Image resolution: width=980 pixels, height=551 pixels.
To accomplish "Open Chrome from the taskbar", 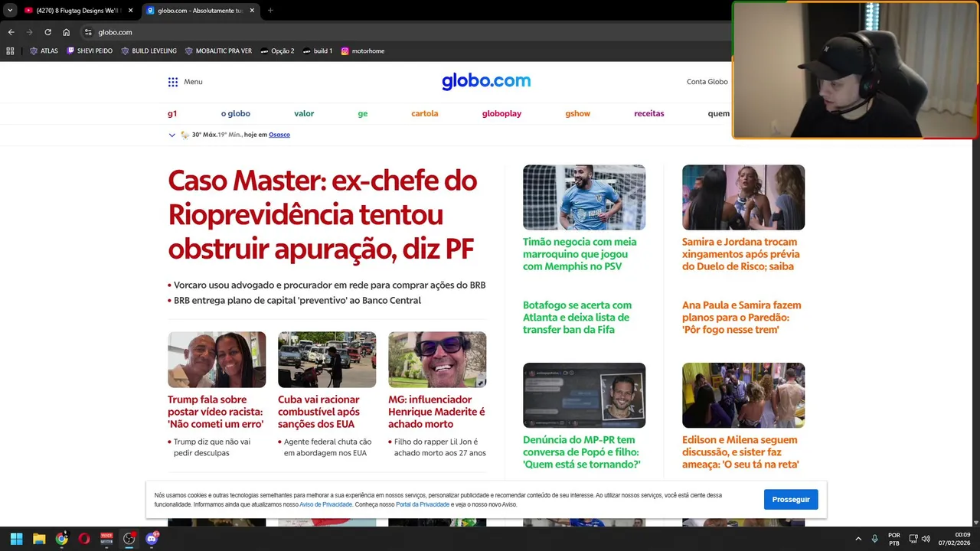I will pyautogui.click(x=61, y=539).
